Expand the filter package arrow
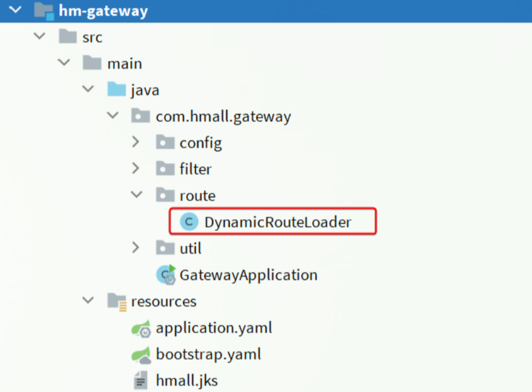The width and height of the screenshot is (532, 392). pyautogui.click(x=136, y=169)
